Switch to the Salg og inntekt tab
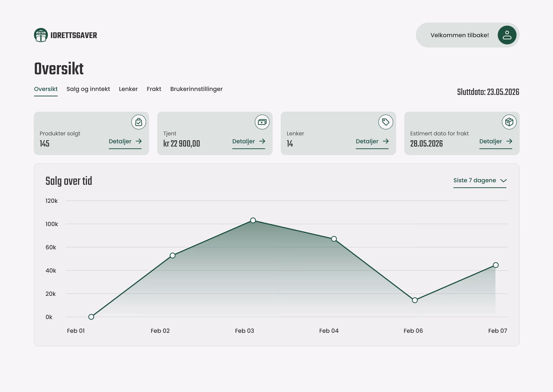 click(88, 89)
